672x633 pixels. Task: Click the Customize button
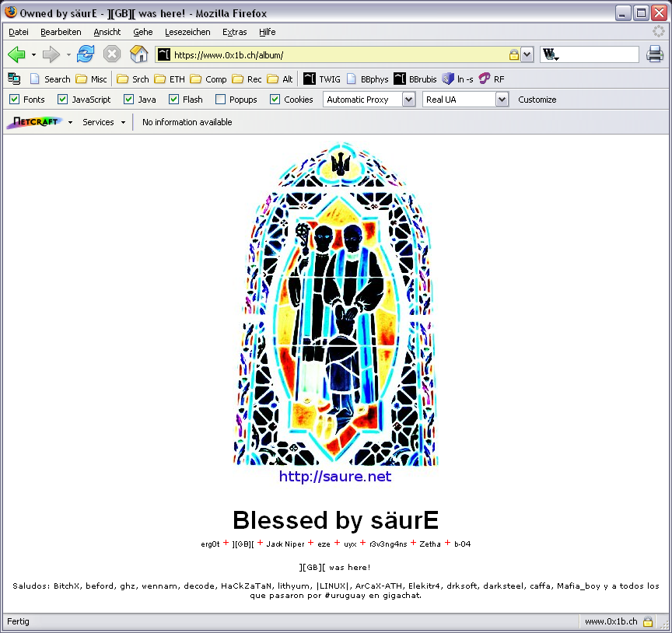(537, 100)
